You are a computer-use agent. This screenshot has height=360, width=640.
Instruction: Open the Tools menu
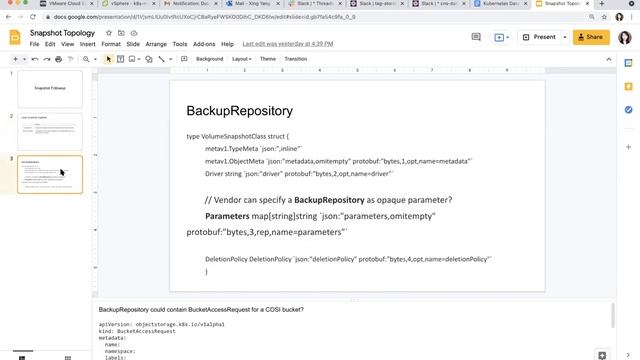click(180, 44)
